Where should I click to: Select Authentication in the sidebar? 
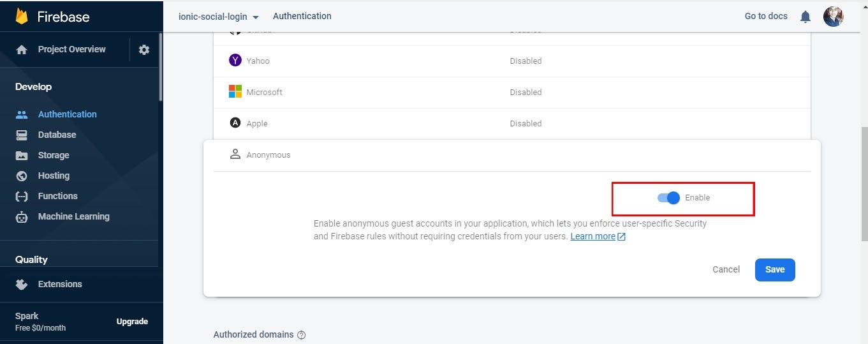pyautogui.click(x=68, y=114)
